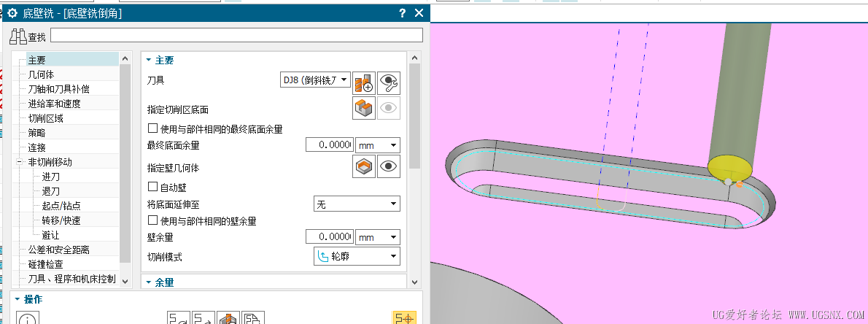Click the settings panel scrollbar thumb
868x324 pixels.
(x=414, y=116)
